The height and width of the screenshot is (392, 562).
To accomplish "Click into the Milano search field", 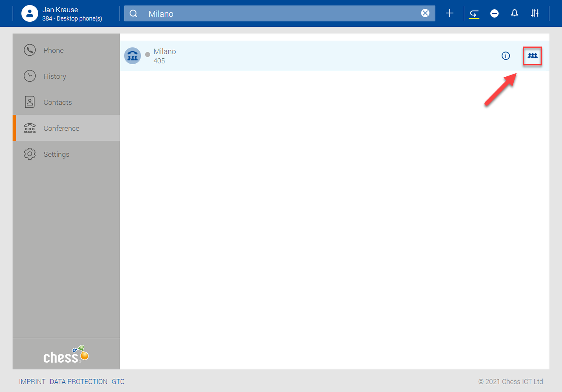I will point(281,13).
